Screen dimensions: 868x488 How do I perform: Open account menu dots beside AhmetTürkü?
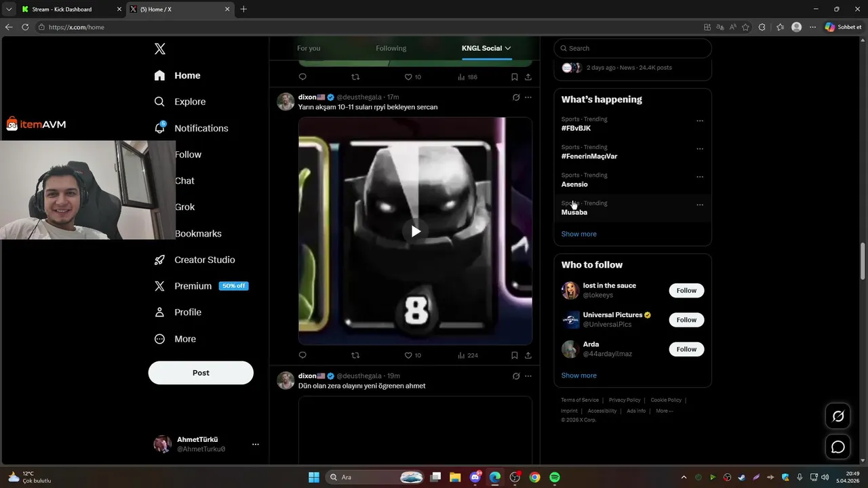coord(256,444)
